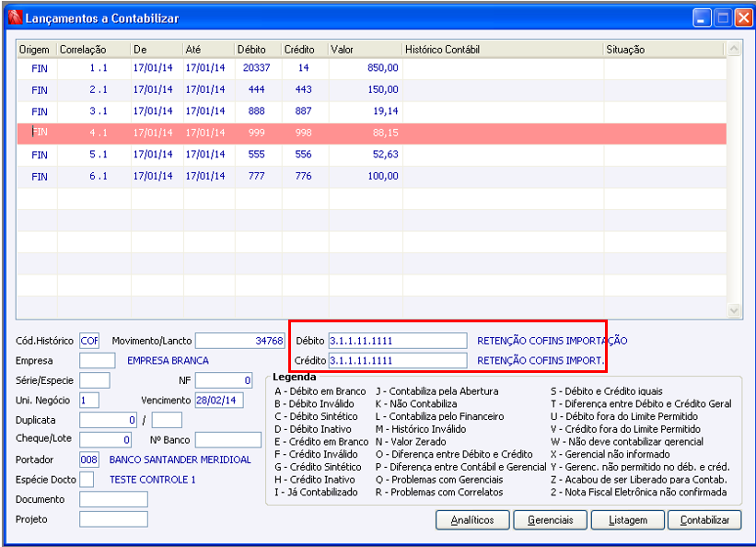
Task: Click the Contabilizar button
Action: click(704, 520)
